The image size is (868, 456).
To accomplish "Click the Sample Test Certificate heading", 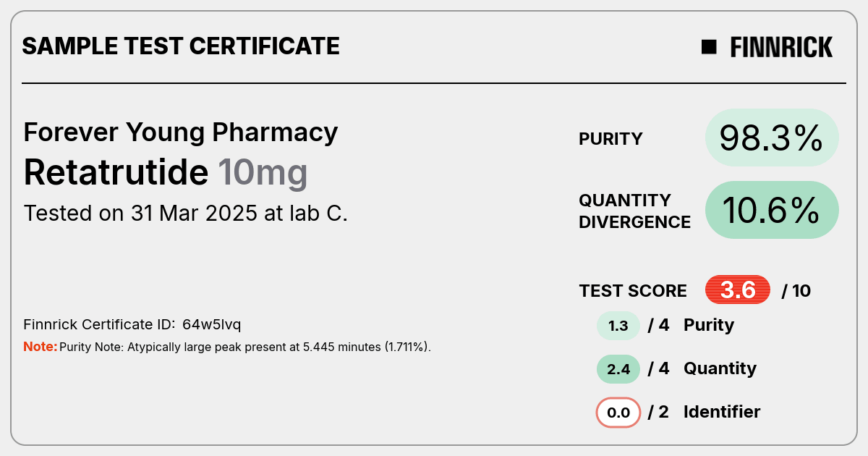I will point(181,46).
